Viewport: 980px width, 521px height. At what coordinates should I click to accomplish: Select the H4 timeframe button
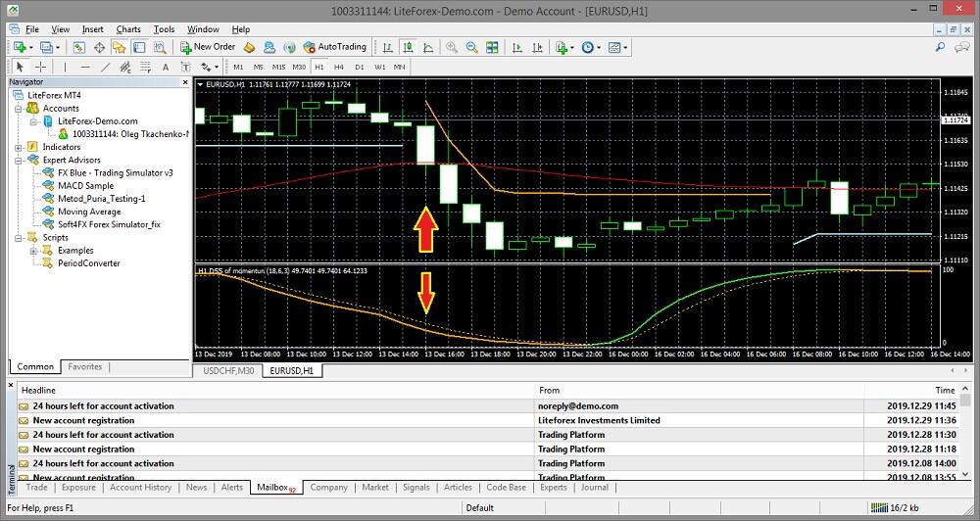(338, 67)
